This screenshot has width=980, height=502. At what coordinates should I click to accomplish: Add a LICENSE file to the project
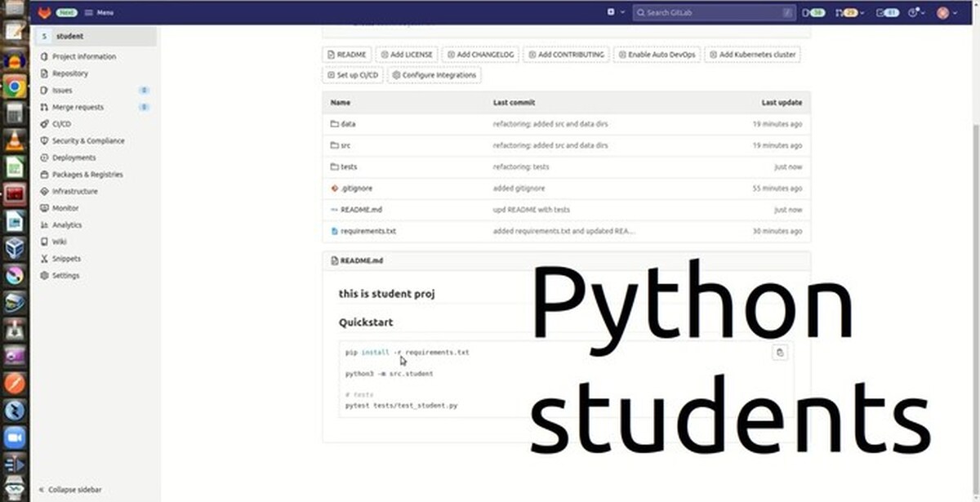tap(407, 54)
